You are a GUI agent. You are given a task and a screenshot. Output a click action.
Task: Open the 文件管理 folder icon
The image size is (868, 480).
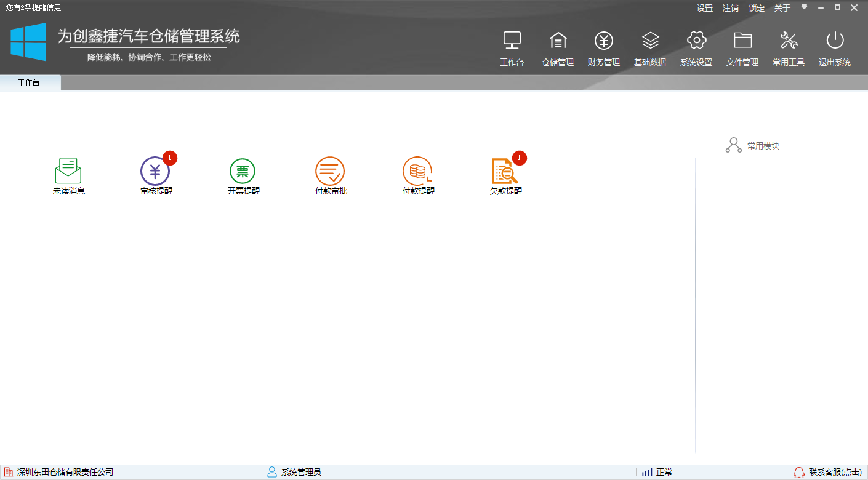(742, 48)
